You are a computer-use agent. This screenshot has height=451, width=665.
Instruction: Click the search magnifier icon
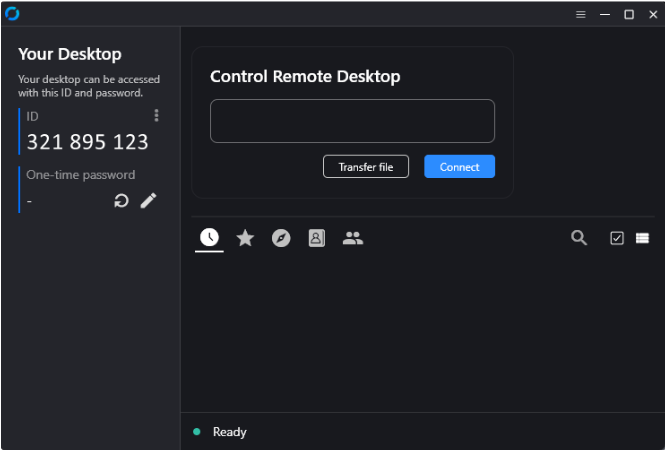point(579,238)
